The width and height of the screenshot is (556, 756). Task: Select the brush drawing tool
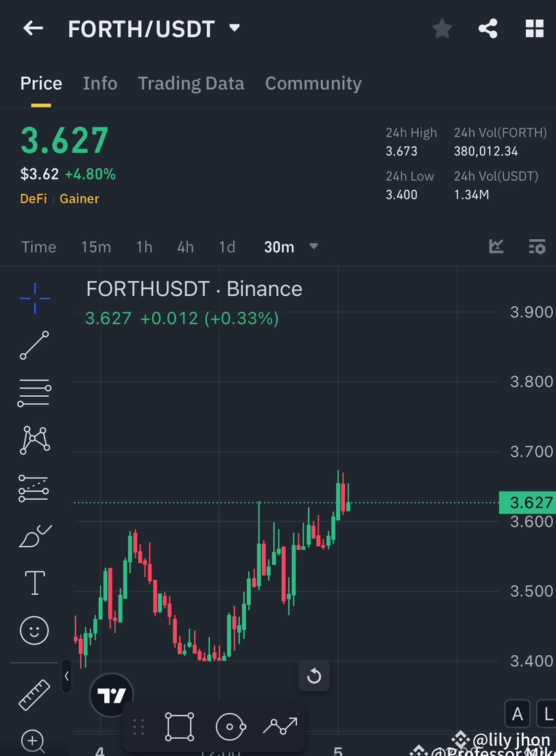tap(34, 535)
